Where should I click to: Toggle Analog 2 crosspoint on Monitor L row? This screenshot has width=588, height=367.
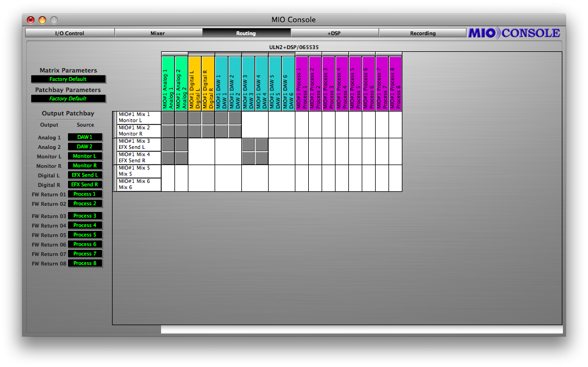point(182,118)
